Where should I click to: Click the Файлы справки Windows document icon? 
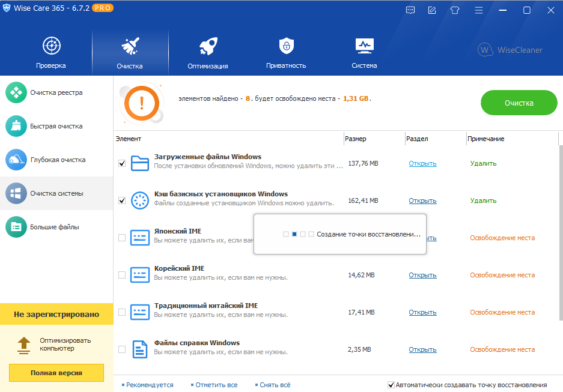point(139,349)
